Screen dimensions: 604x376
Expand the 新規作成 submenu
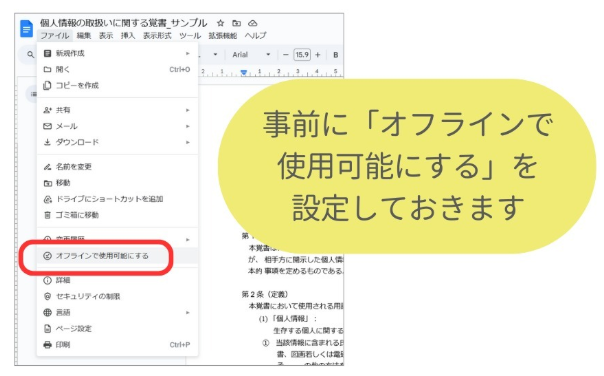coord(117,53)
